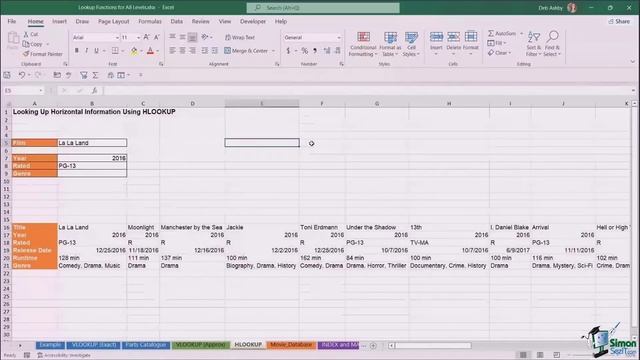Open the Merge & Center dropdown arrow

point(273,51)
